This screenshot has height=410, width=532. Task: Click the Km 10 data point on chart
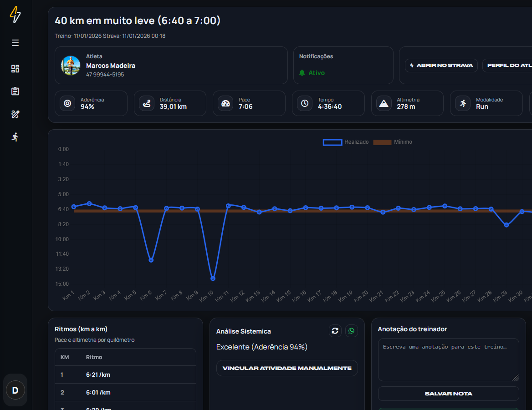tap(213, 278)
